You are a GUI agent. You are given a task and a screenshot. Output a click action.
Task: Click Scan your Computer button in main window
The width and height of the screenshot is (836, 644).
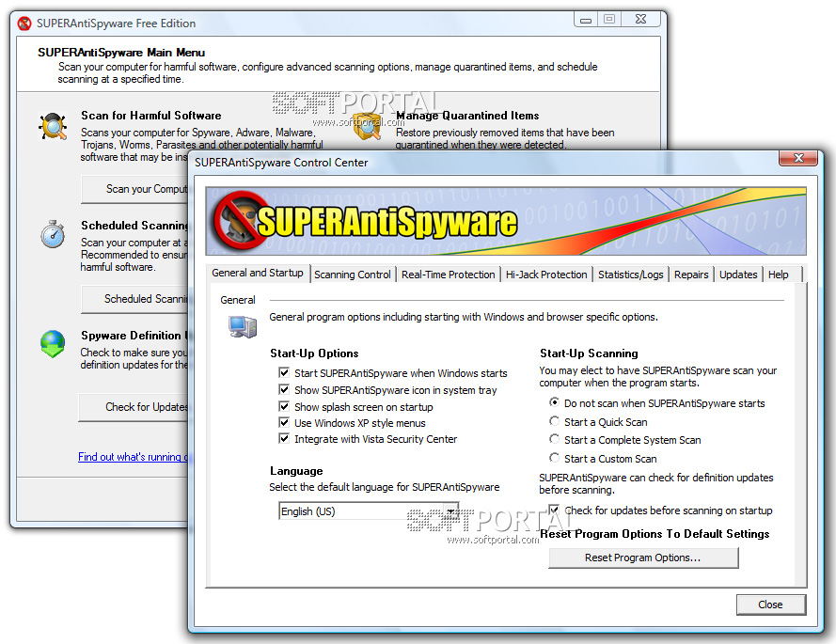(x=134, y=189)
